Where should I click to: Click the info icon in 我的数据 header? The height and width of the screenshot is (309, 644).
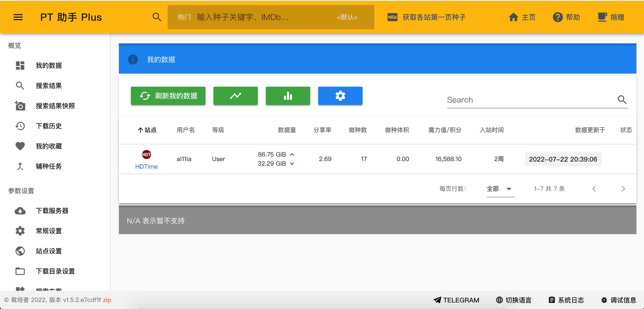click(133, 59)
